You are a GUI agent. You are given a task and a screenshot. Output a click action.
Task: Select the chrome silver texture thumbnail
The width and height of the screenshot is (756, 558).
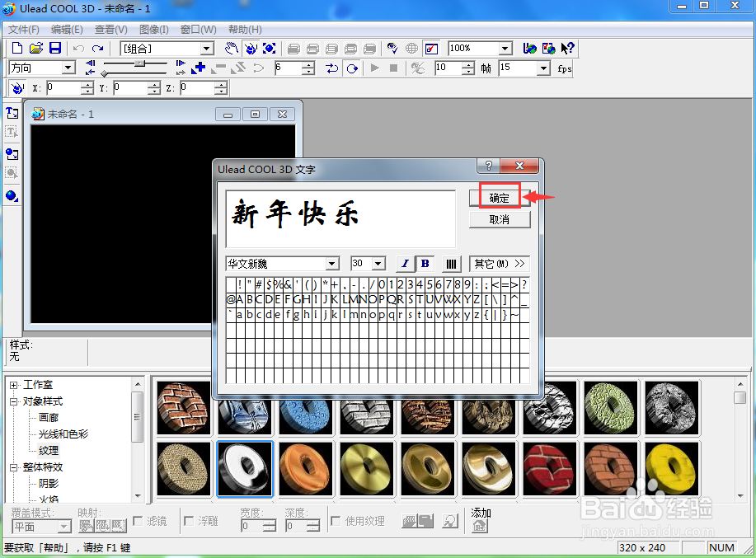tap(245, 469)
